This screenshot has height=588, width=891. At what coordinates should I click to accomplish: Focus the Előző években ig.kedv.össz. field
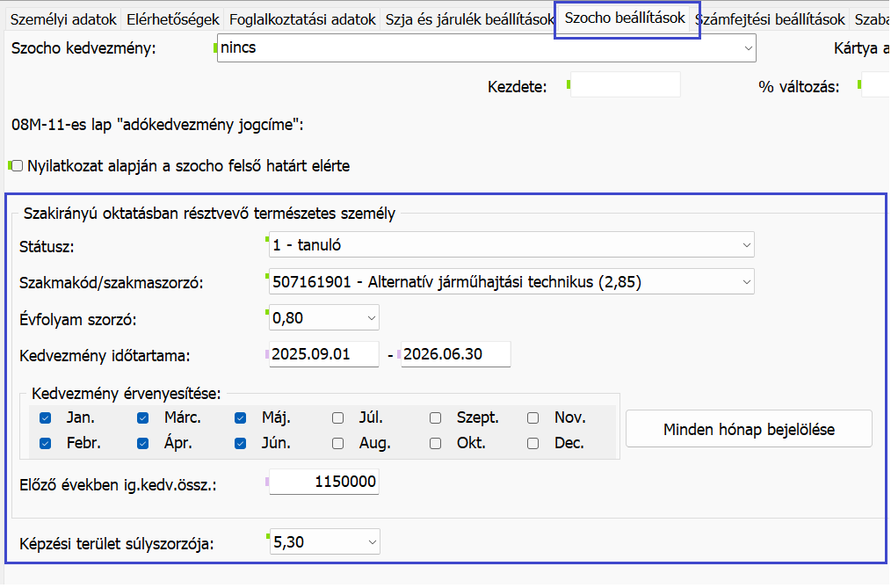pyautogui.click(x=324, y=482)
